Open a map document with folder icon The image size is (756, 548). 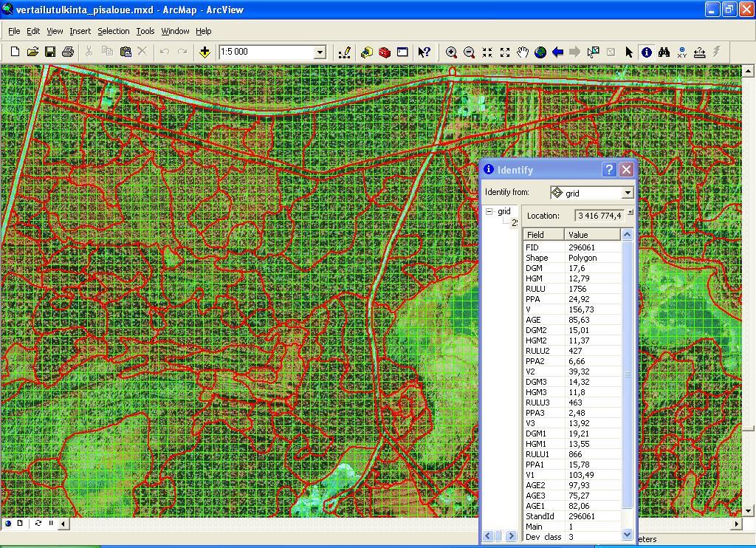(32, 52)
